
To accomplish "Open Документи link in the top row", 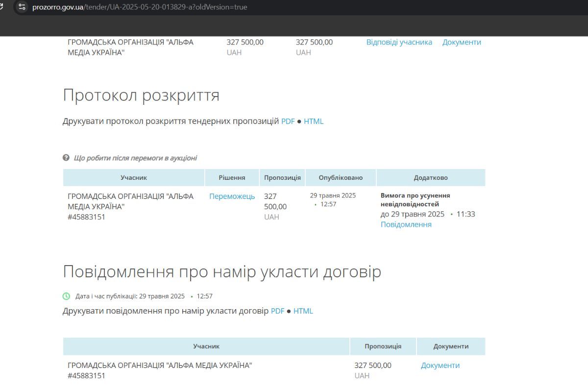I will click(x=461, y=42).
